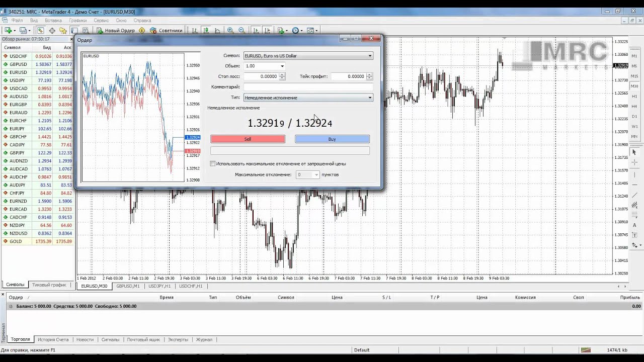644x362 pixels.
Task: Click the Стоп лосс spinner arrows
Action: (282, 76)
